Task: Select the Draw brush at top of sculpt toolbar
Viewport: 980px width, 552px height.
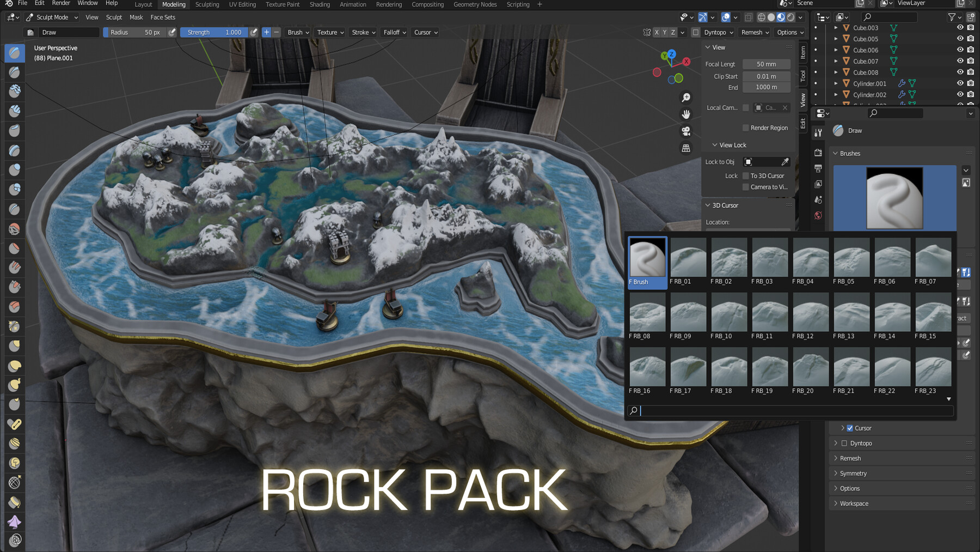Action: tap(14, 53)
